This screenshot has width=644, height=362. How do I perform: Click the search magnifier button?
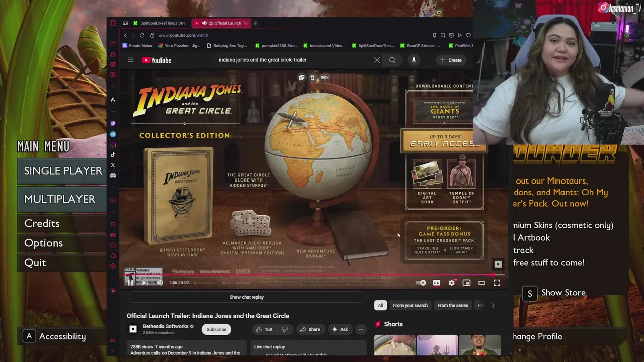click(x=392, y=60)
